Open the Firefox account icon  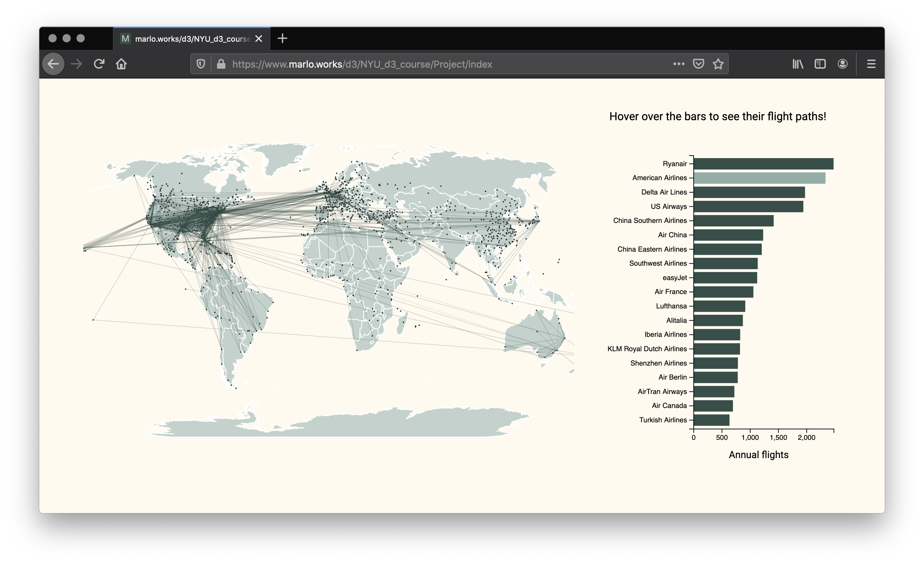843,64
